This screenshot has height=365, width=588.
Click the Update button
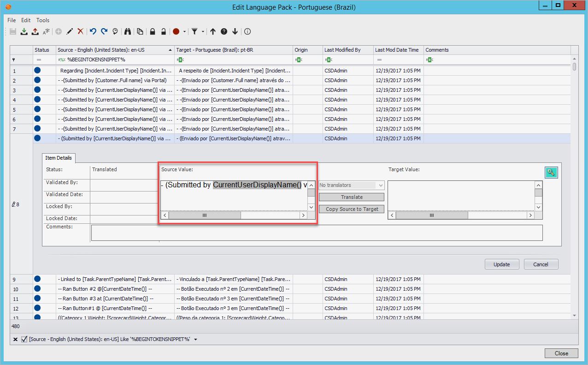coord(502,264)
